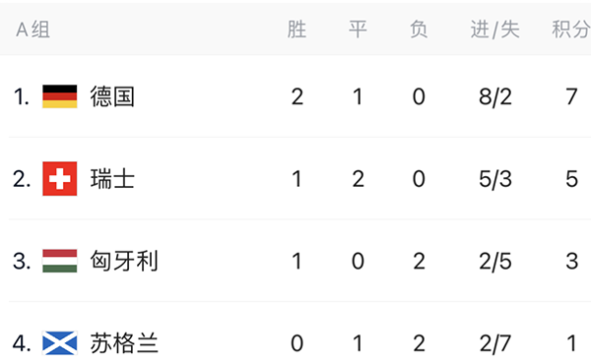The height and width of the screenshot is (364, 591).
Task: Open the 德国 team entry
Action: (112, 96)
